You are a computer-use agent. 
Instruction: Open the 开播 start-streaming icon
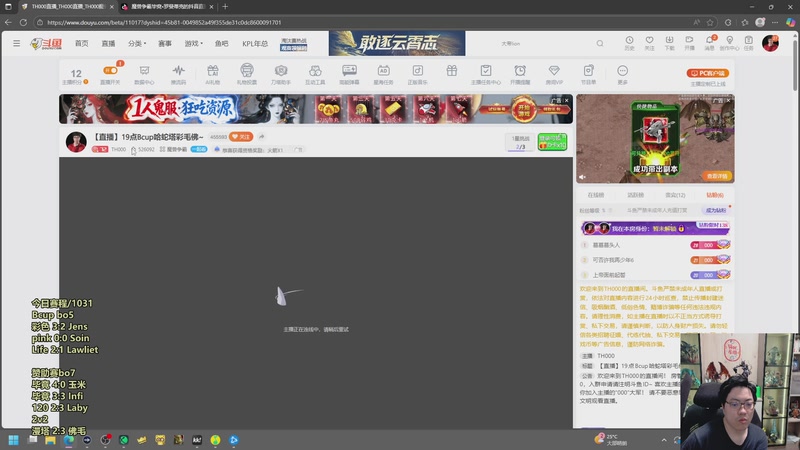click(689, 43)
